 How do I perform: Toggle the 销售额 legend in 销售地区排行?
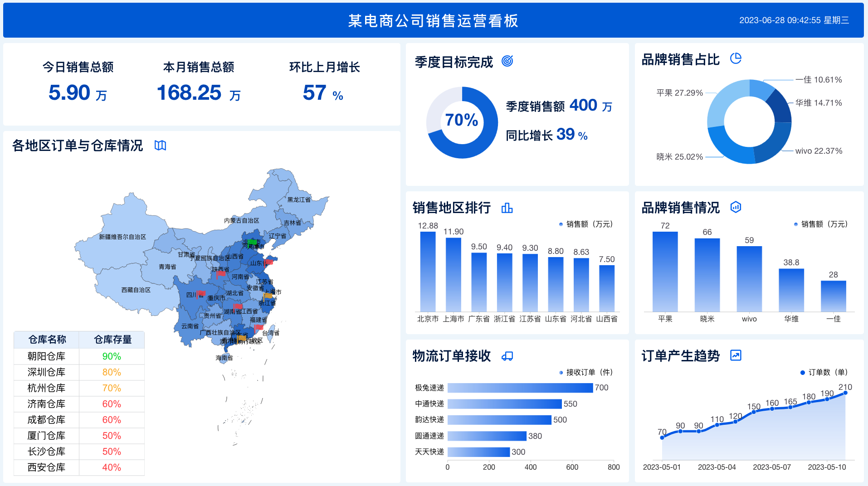(585, 224)
